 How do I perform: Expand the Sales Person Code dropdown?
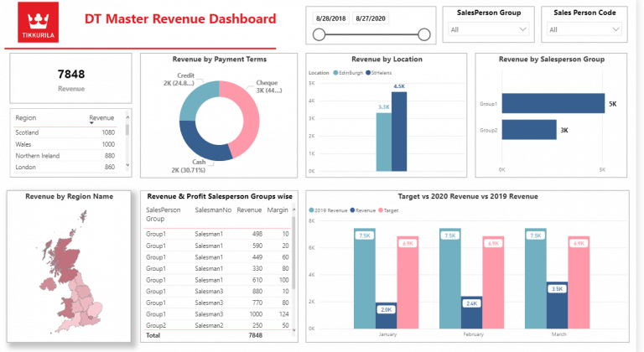[x=585, y=30]
